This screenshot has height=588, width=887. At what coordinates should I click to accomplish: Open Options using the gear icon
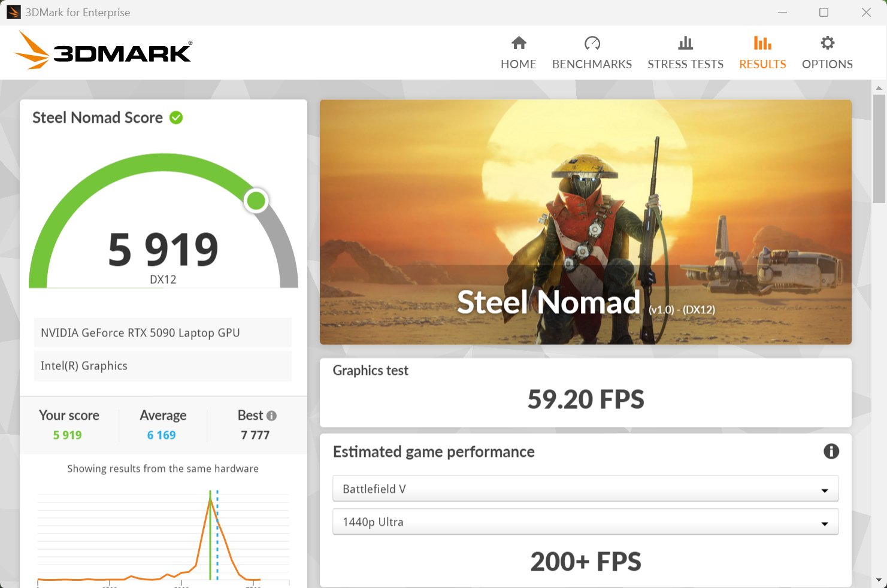827,43
